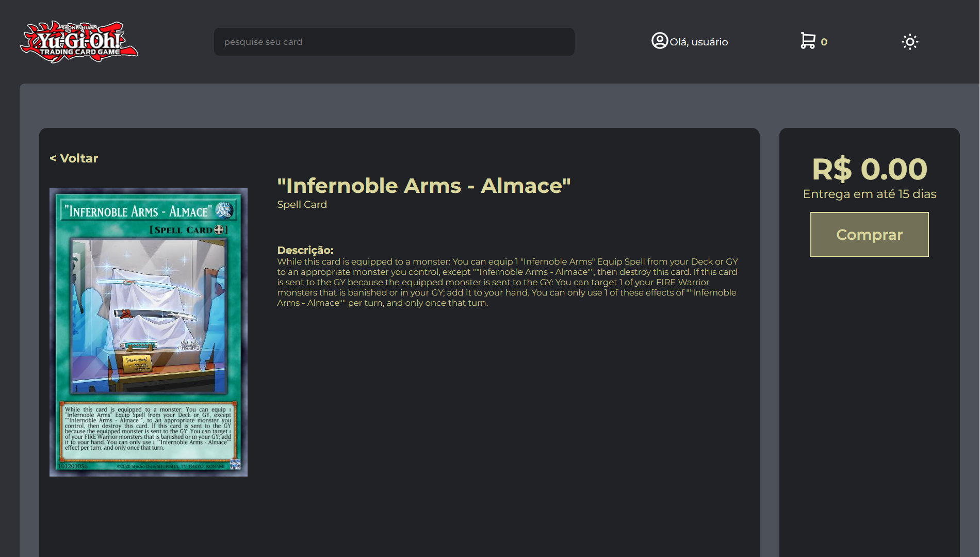Open the user profile icon
Viewport: 980px width, 557px height.
[x=660, y=40]
